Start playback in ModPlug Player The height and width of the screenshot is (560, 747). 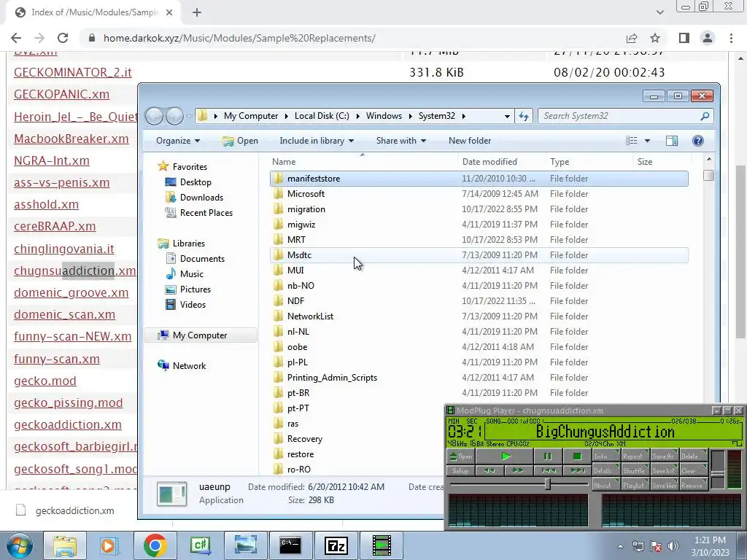click(505, 456)
